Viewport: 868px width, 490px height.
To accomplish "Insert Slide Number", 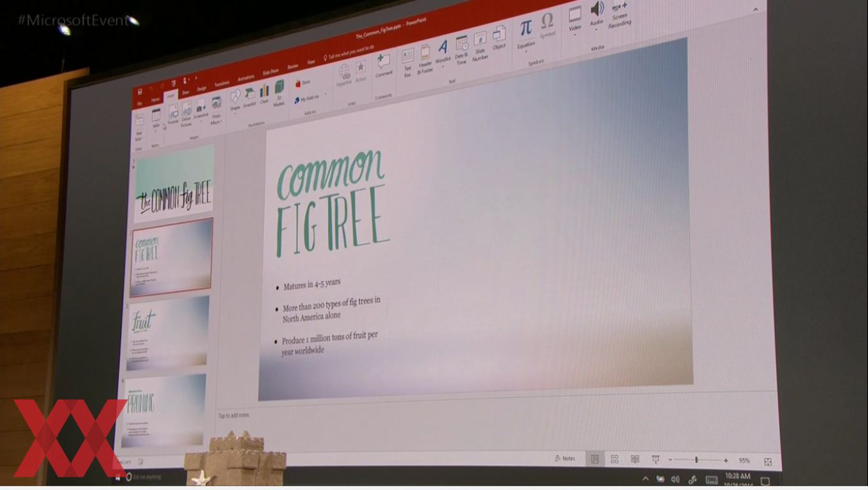I will point(480,47).
